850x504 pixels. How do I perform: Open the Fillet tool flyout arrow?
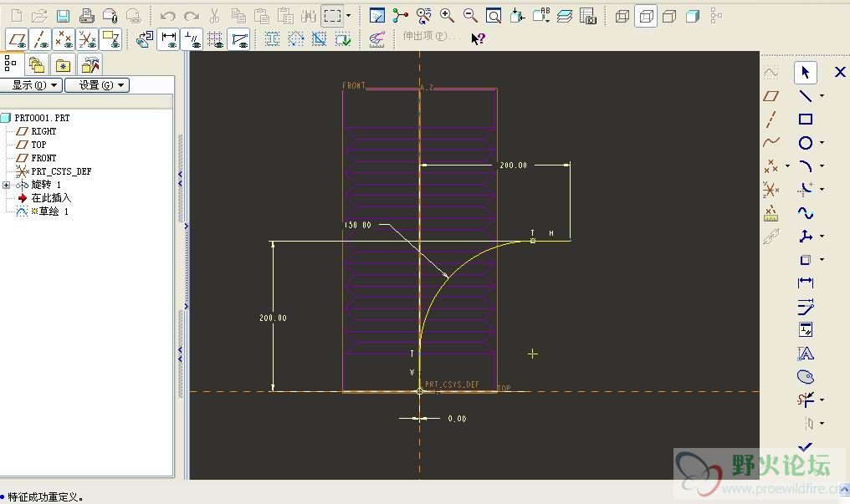[x=822, y=189]
